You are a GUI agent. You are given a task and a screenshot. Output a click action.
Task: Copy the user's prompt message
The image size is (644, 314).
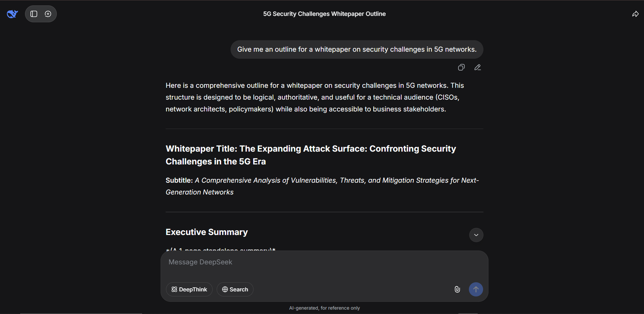(x=461, y=68)
